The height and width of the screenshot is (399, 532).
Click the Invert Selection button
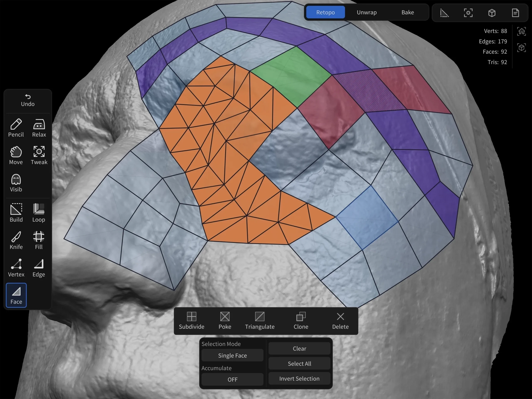tap(299, 379)
